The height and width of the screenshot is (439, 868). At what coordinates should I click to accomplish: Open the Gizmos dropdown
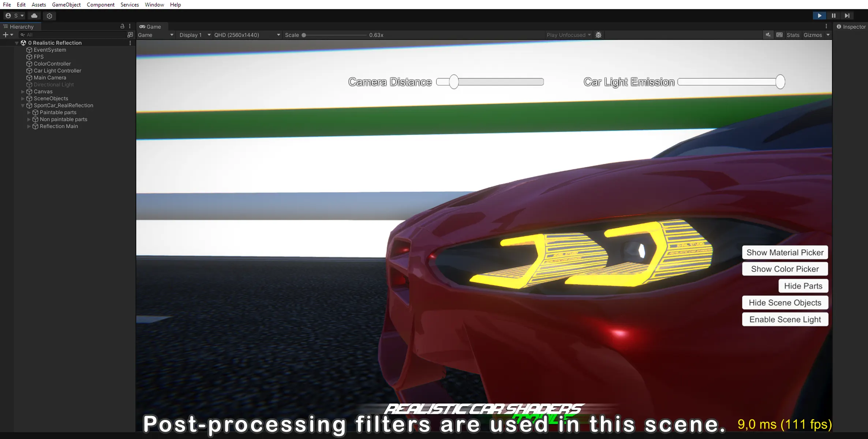coord(828,35)
